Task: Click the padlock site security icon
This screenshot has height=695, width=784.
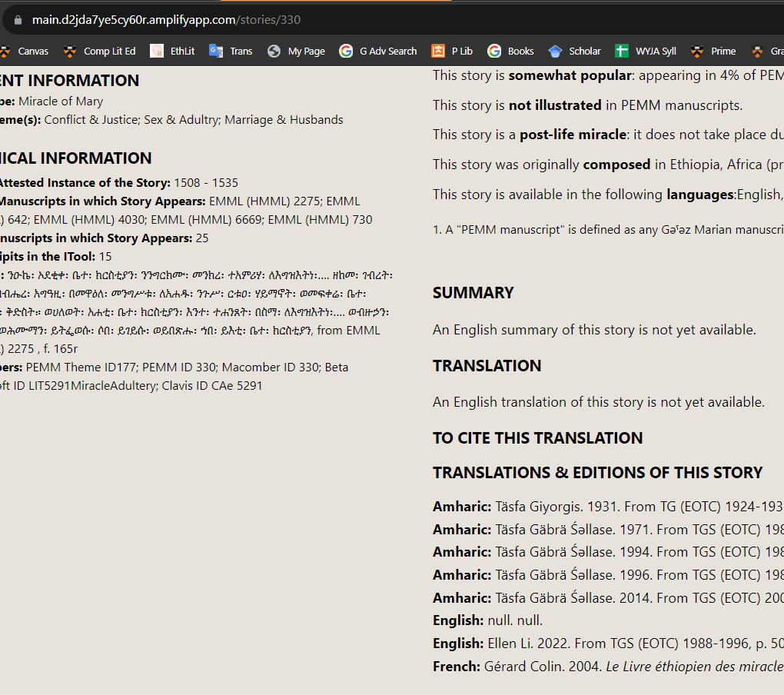Action: [19, 19]
